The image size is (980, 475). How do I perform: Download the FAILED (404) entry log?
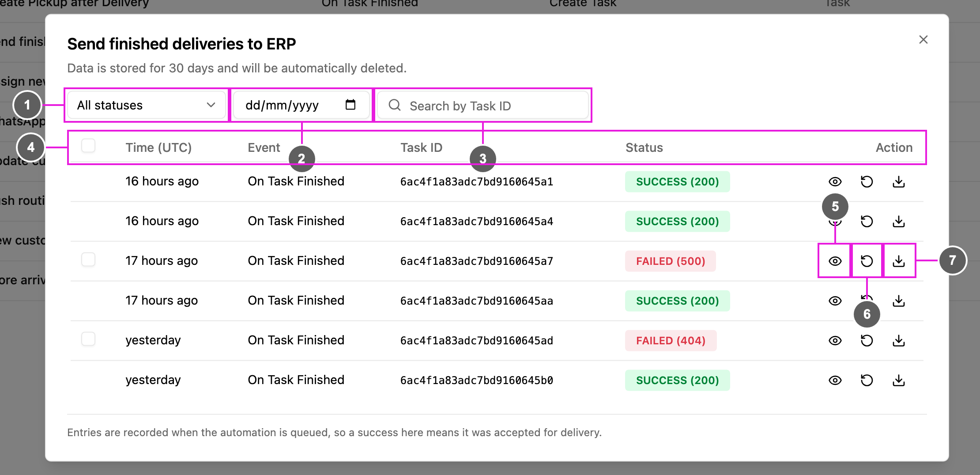899,340
